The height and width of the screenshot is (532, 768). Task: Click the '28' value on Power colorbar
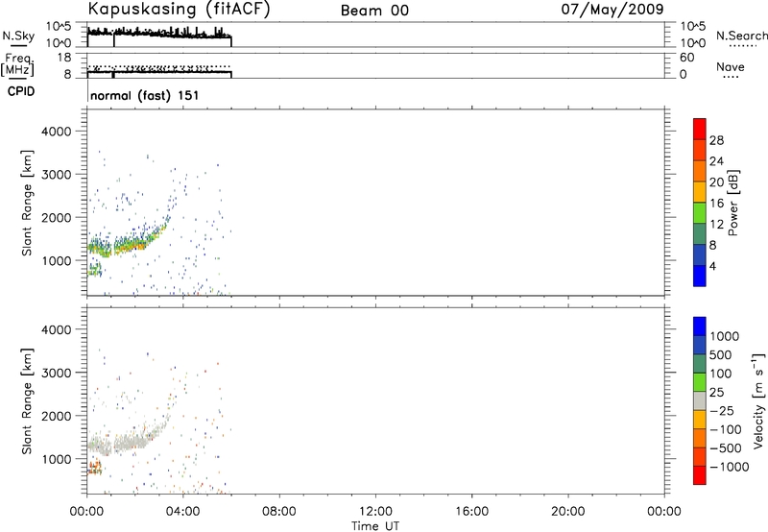pyautogui.click(x=716, y=140)
